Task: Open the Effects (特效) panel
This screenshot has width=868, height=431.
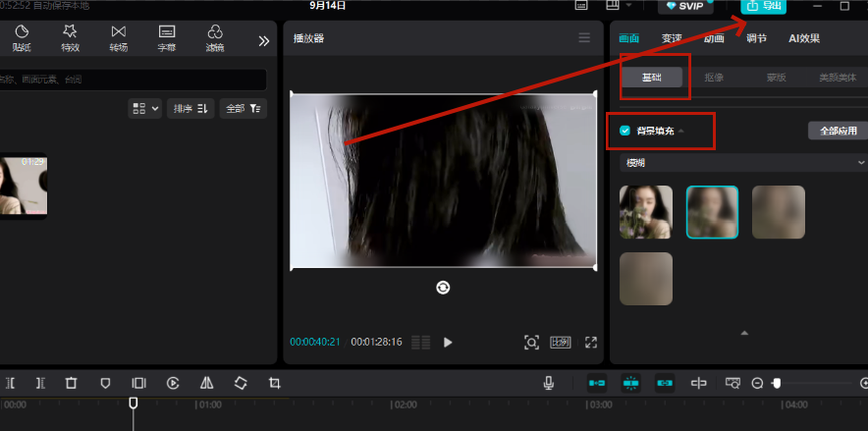Action: [71, 38]
